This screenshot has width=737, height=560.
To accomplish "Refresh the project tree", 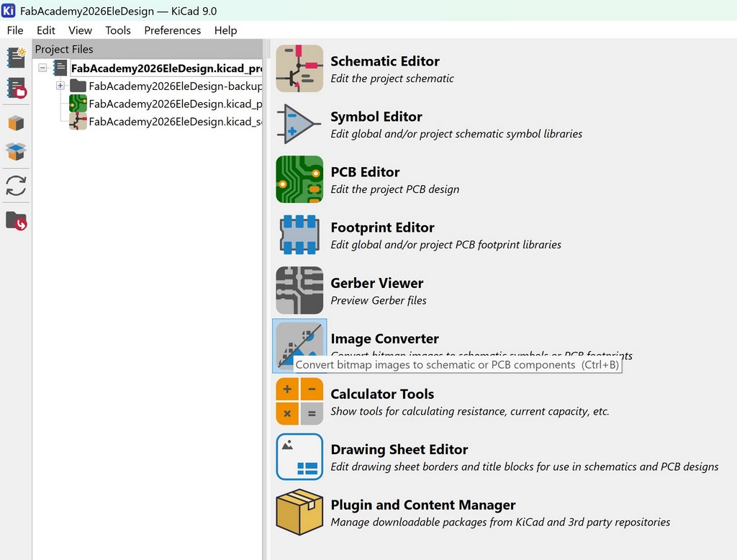I will click(16, 186).
